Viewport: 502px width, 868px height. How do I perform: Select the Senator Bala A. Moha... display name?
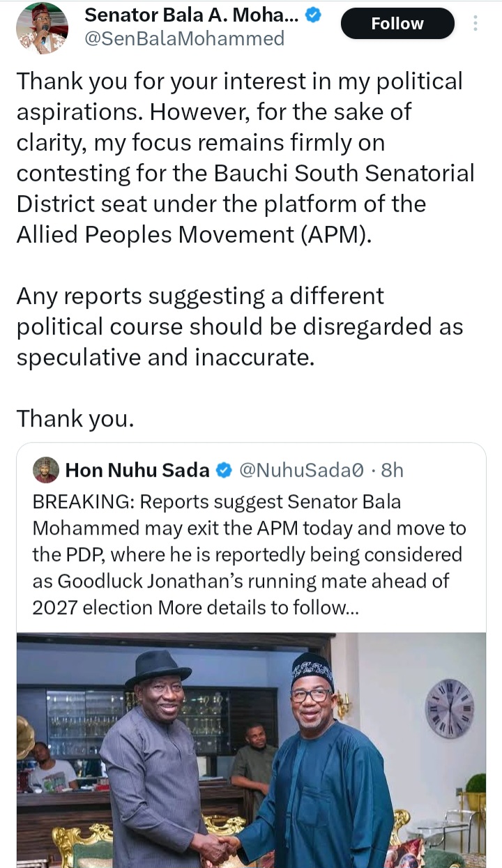192,14
